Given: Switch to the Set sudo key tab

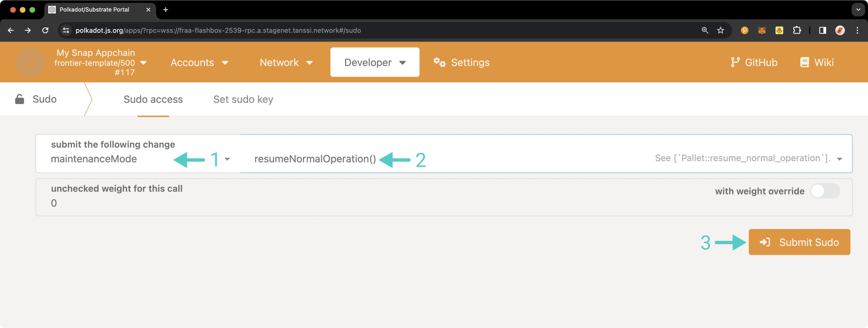Looking at the screenshot, I should [245, 99].
